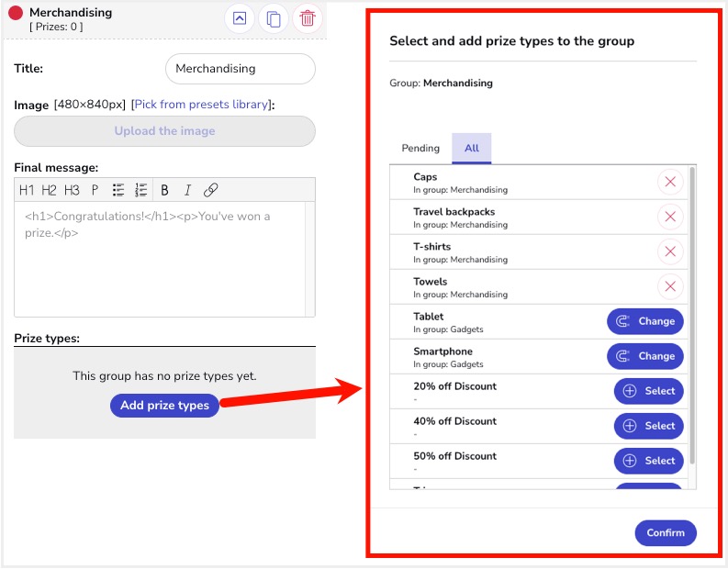Screen dimensions: 728x569
Task: Select the 20% off Discount prize
Action: coord(649,391)
